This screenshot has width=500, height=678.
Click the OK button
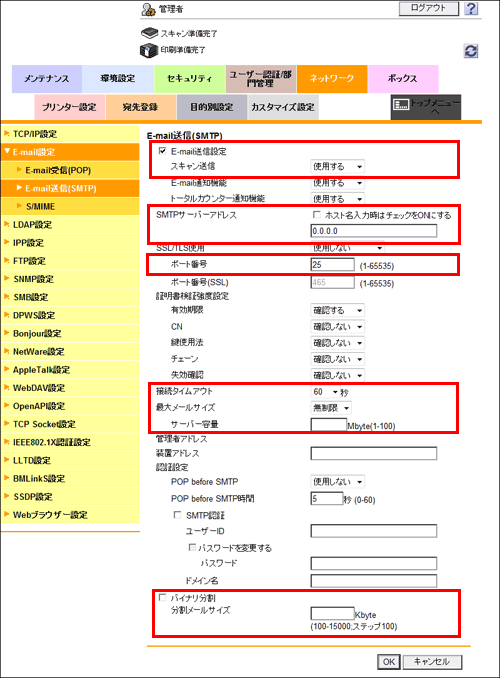[x=389, y=662]
